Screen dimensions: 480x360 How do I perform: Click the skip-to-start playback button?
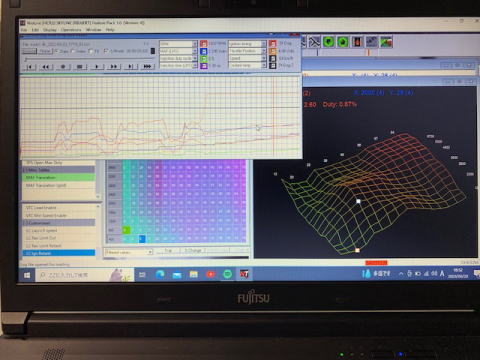(29, 67)
